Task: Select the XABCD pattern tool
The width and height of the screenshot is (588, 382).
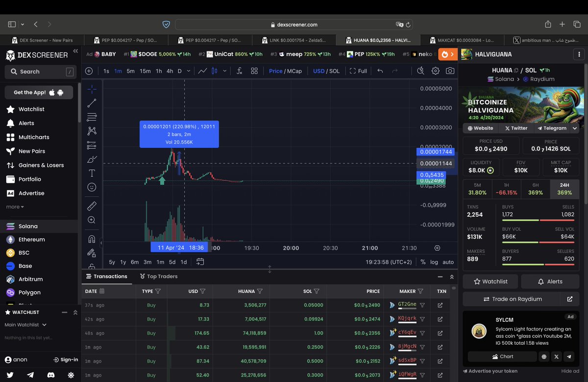Action: [92, 131]
